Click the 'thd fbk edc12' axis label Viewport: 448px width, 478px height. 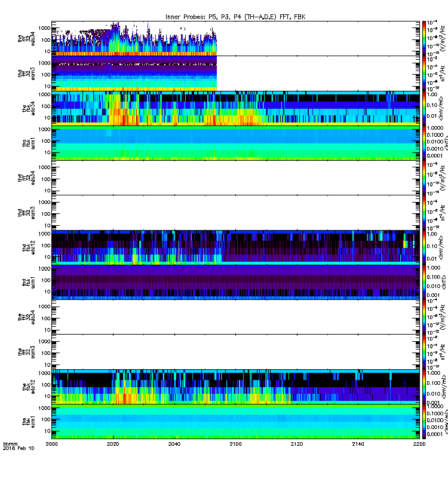(29, 247)
